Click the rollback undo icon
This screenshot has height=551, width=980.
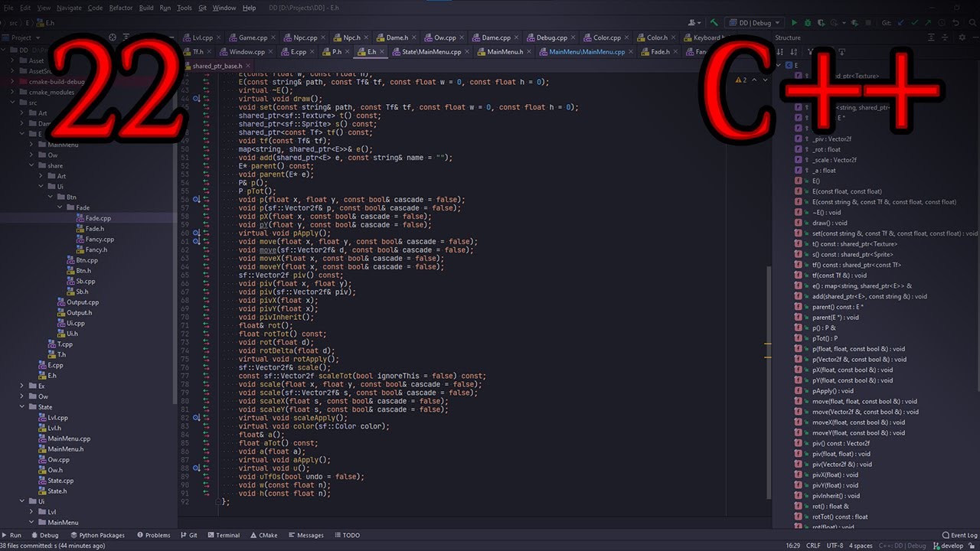(x=956, y=23)
